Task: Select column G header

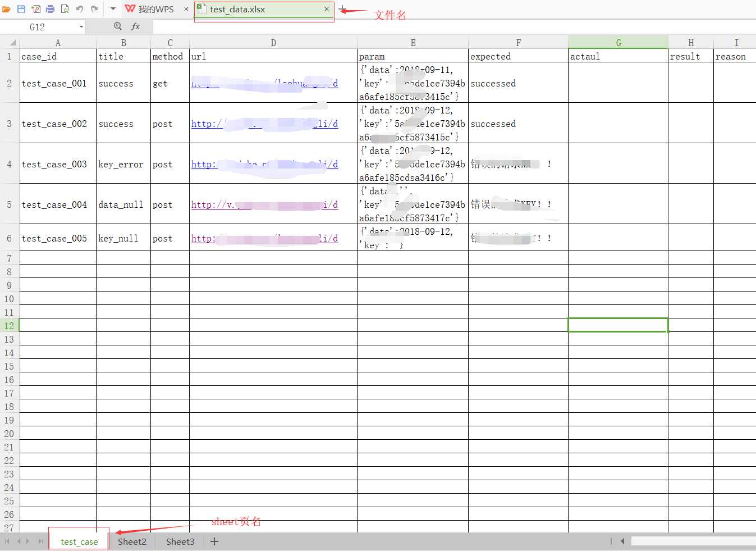Action: [618, 43]
